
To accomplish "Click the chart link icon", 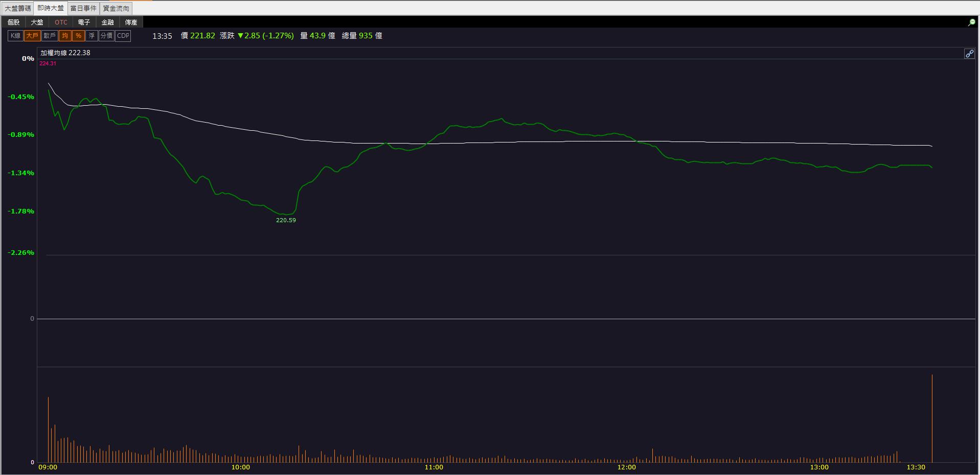I will pyautogui.click(x=969, y=54).
